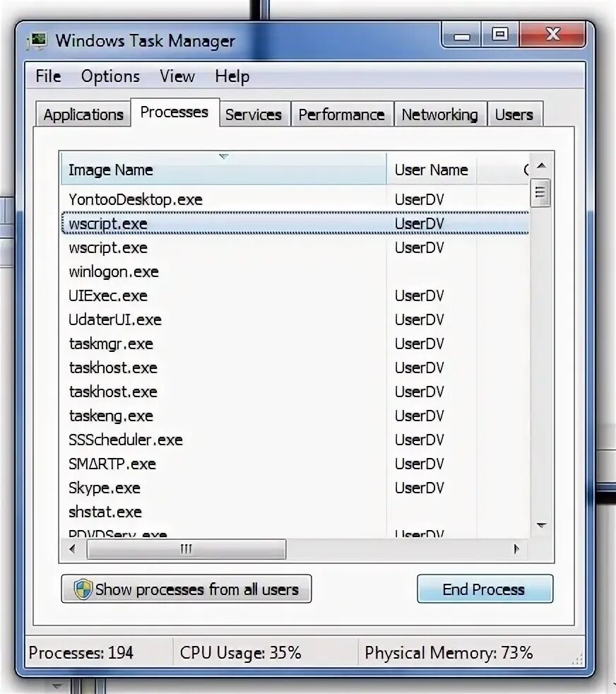616x694 pixels.
Task: Select the Processes tab
Action: click(174, 112)
